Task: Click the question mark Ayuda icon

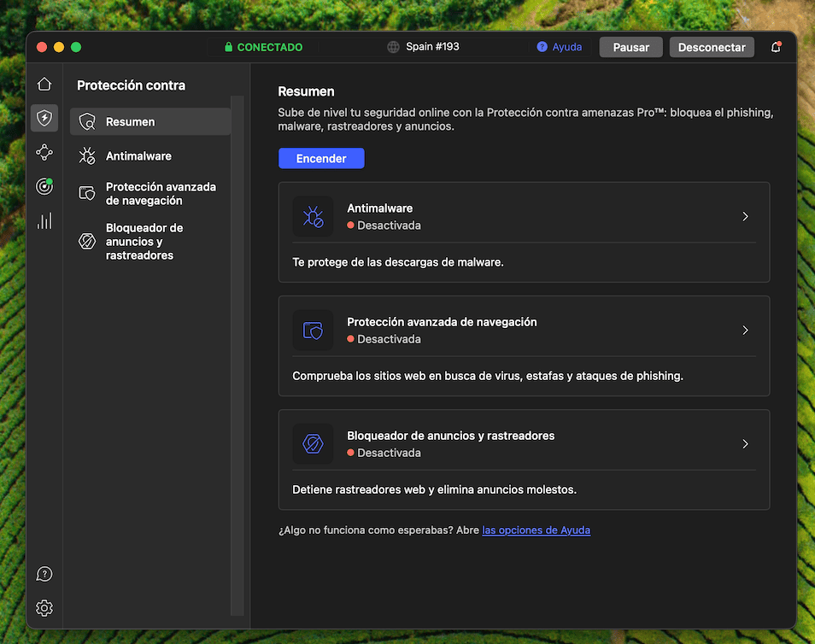Action: click(542, 47)
